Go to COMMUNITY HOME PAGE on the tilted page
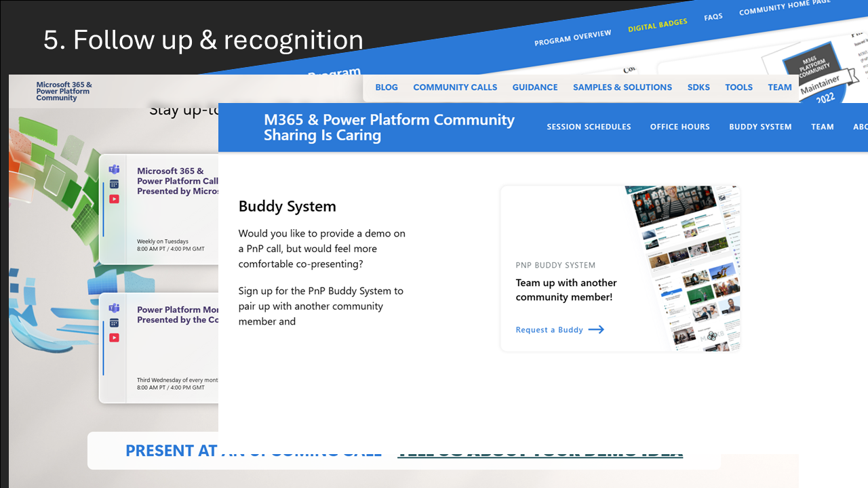 point(785,7)
